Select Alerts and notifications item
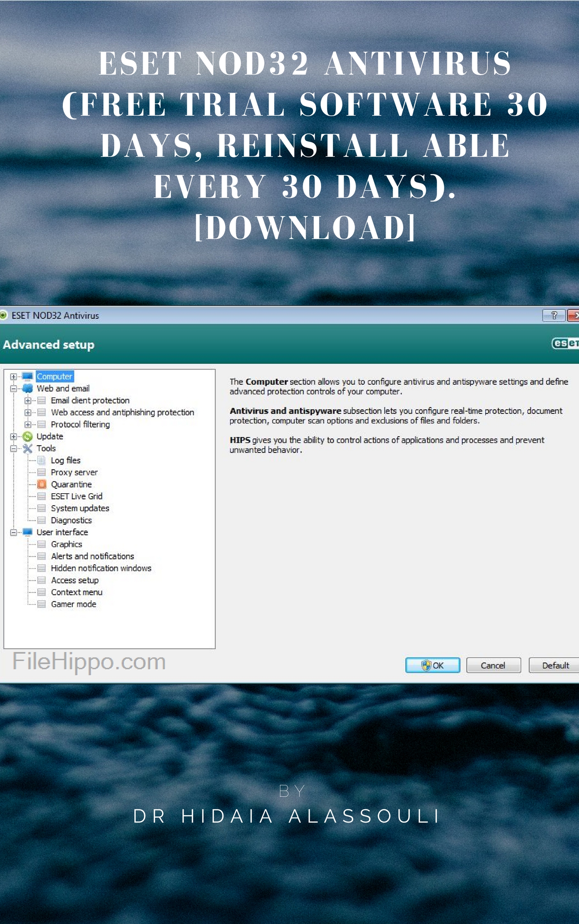Image resolution: width=579 pixels, height=924 pixels. pos(92,556)
